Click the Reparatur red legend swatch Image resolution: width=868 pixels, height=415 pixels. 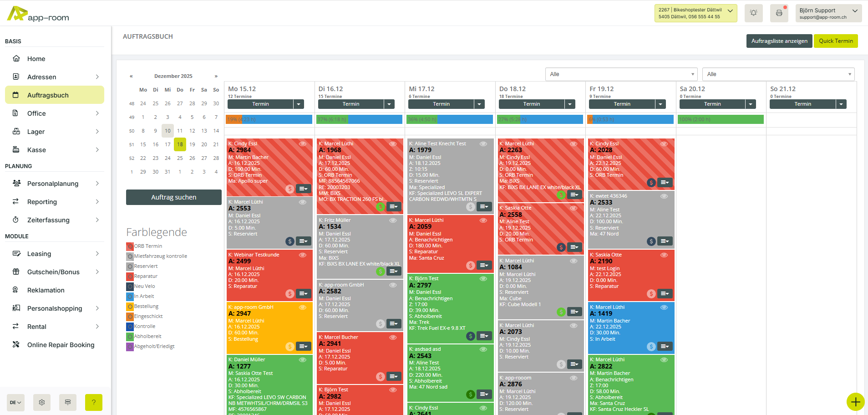130,277
